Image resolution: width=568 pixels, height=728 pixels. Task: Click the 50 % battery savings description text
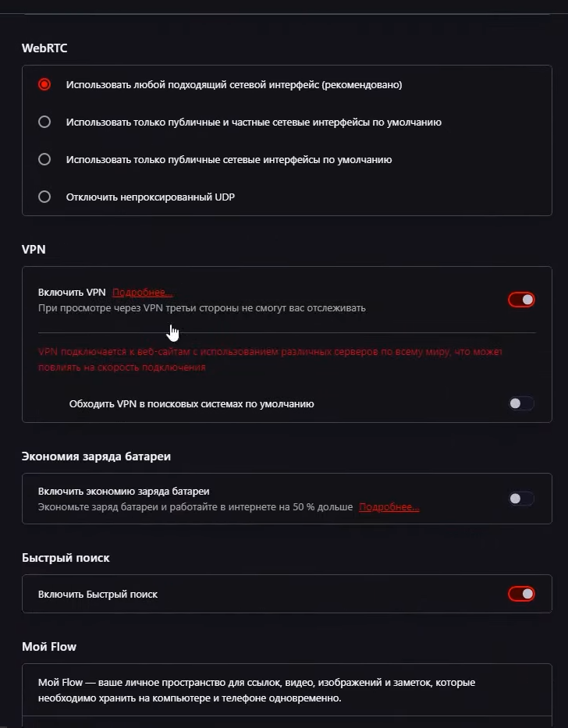[196, 507]
